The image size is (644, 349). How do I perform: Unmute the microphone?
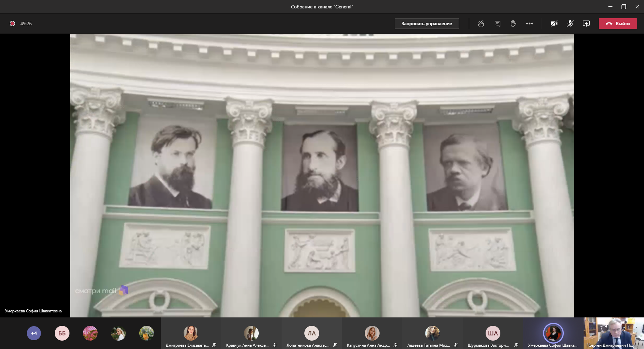click(x=570, y=24)
